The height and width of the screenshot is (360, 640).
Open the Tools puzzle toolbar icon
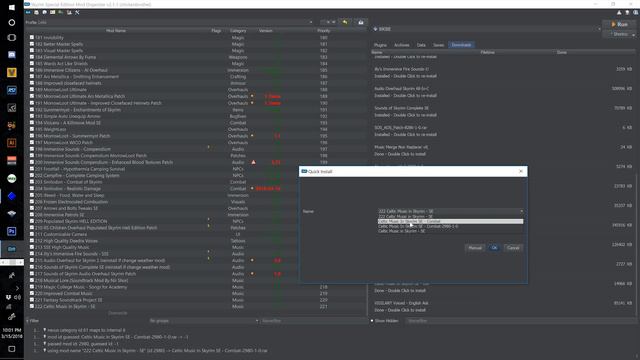tap(69, 13)
